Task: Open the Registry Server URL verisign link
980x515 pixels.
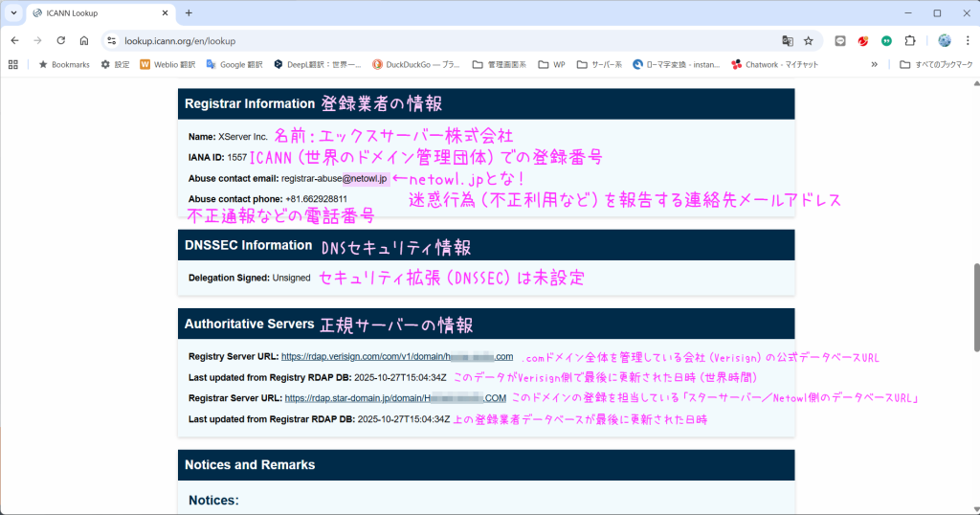Action: pyautogui.click(x=396, y=357)
